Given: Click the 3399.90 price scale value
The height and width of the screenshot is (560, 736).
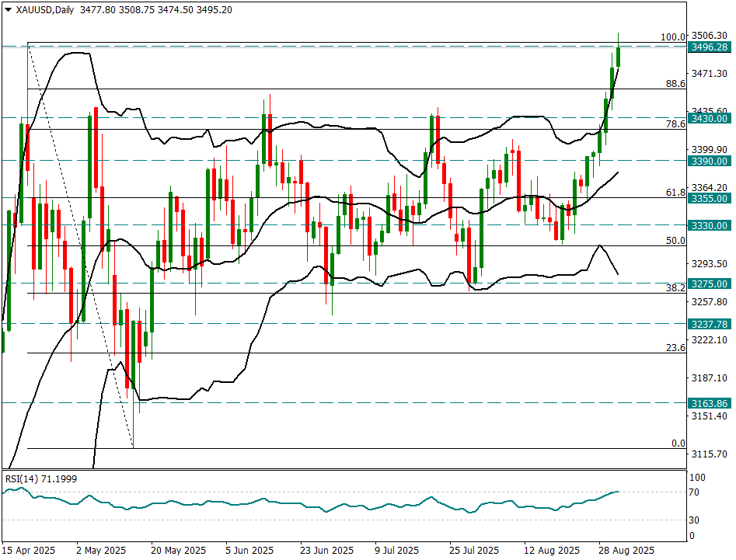Looking at the screenshot, I should 710,150.
